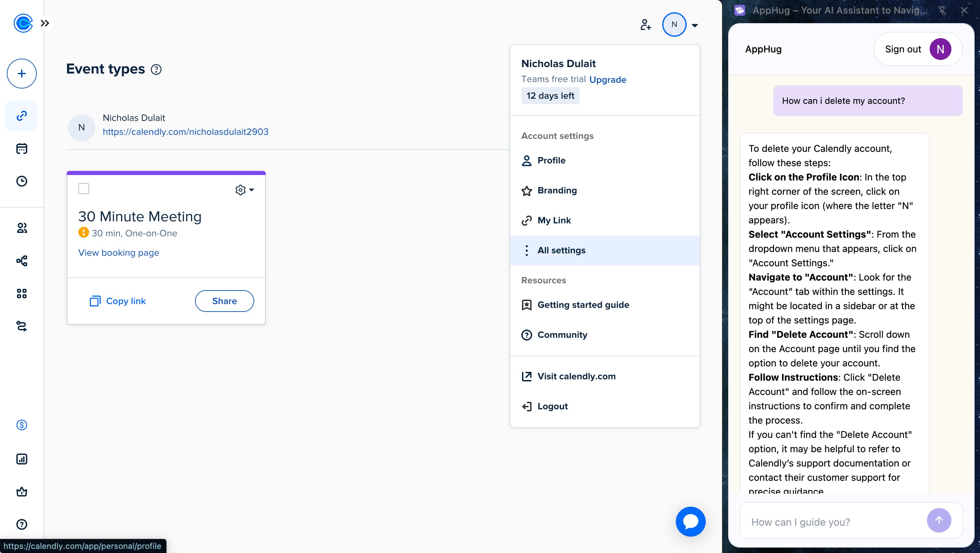Image resolution: width=980 pixels, height=553 pixels.
Task: Click the Create plus button
Action: click(x=22, y=74)
